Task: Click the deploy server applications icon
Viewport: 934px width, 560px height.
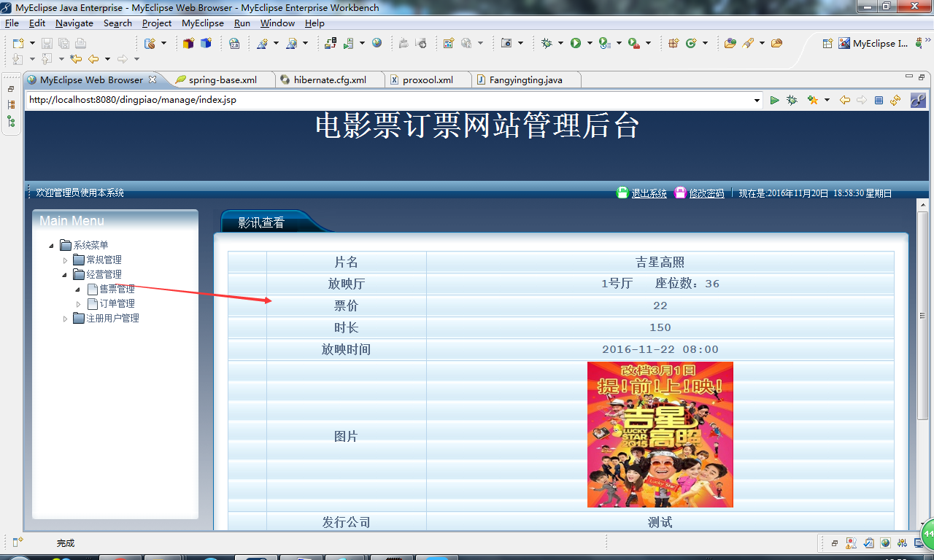Action: click(x=331, y=44)
